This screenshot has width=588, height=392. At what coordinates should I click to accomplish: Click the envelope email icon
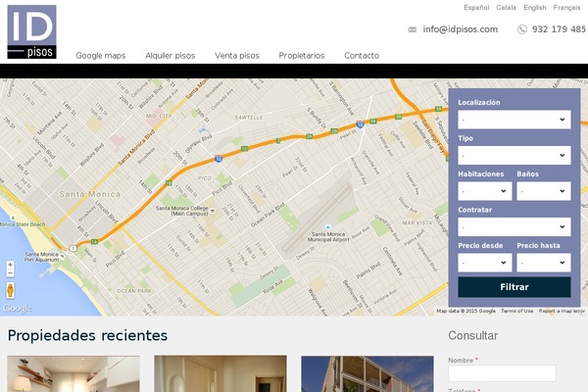coord(413,29)
